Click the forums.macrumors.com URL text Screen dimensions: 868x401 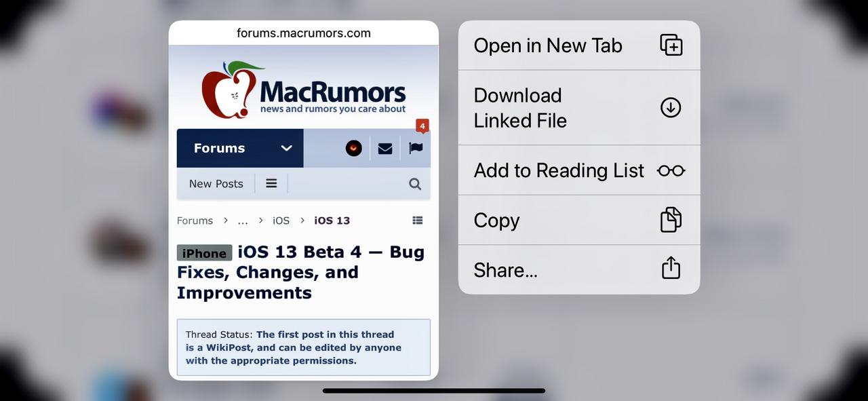click(x=304, y=33)
